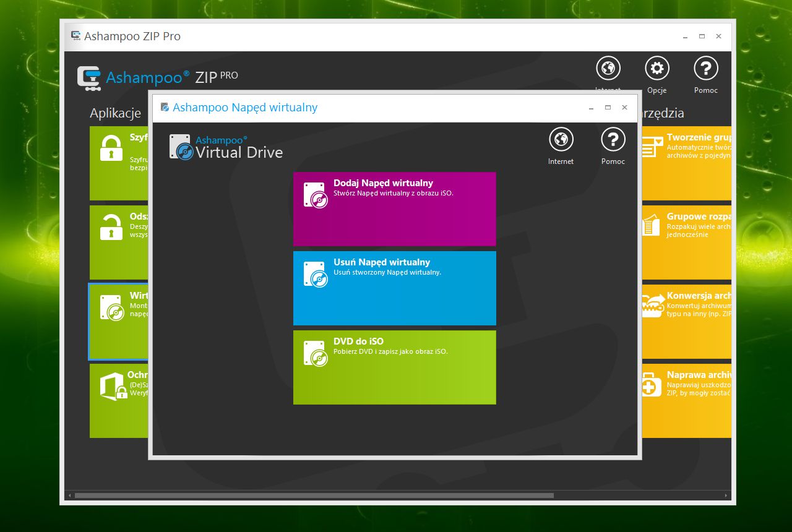Click ZIP Pro title bar app icon
This screenshot has width=792, height=532.
pyautogui.click(x=76, y=36)
